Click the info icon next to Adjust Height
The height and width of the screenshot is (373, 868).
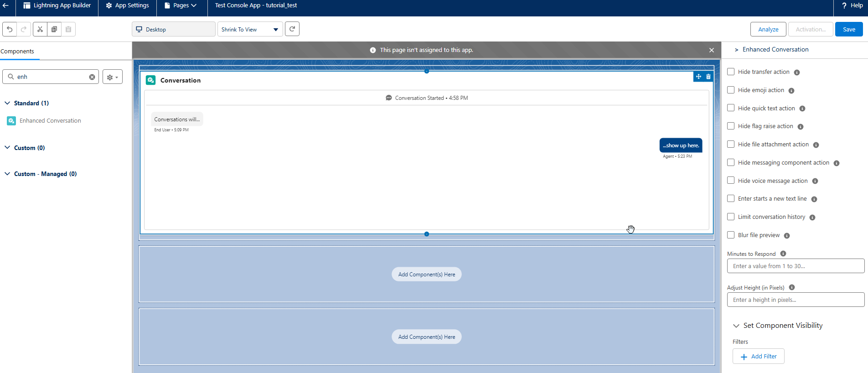[x=792, y=287]
